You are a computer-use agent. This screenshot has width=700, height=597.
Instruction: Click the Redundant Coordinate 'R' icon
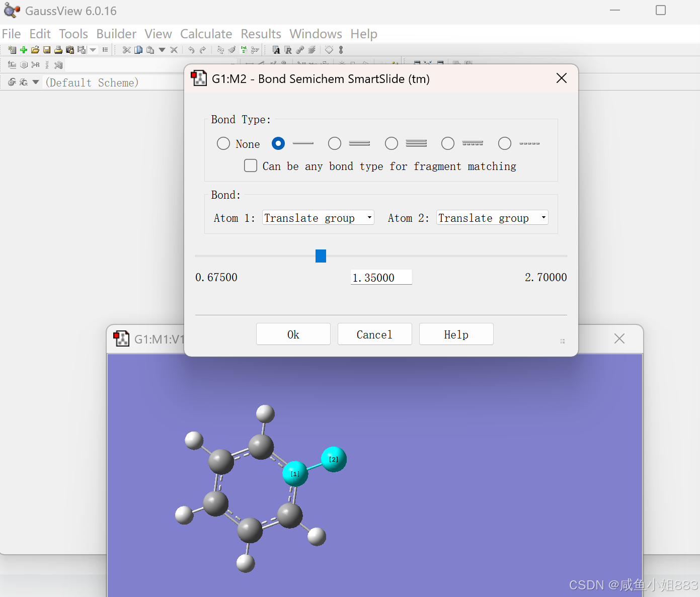(x=288, y=50)
